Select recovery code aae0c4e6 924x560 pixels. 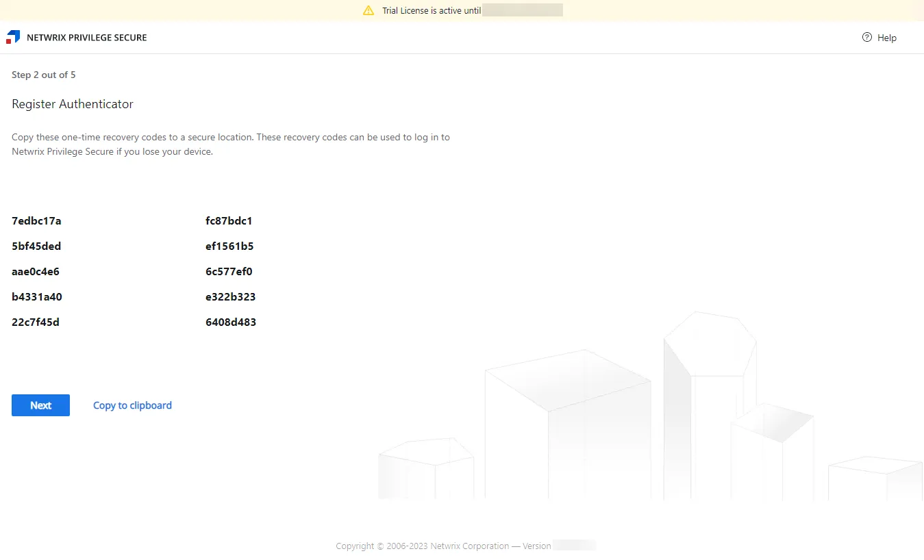click(x=36, y=272)
